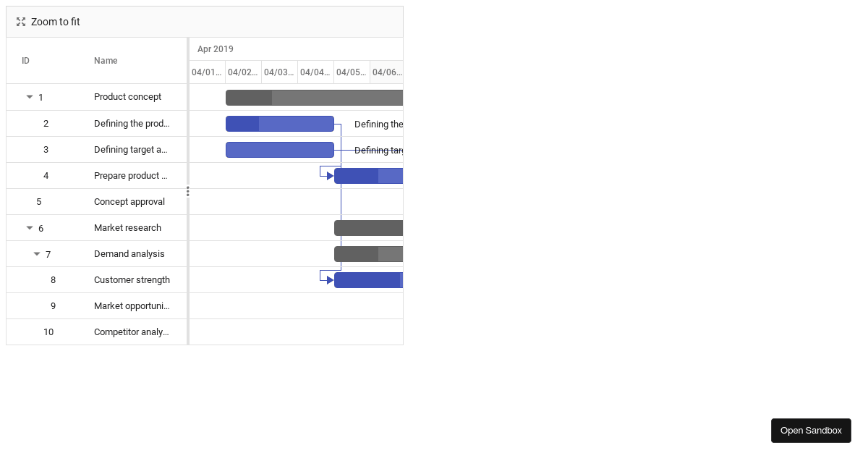Click the splitter drag handle dots
868x456 pixels.
pos(188,191)
